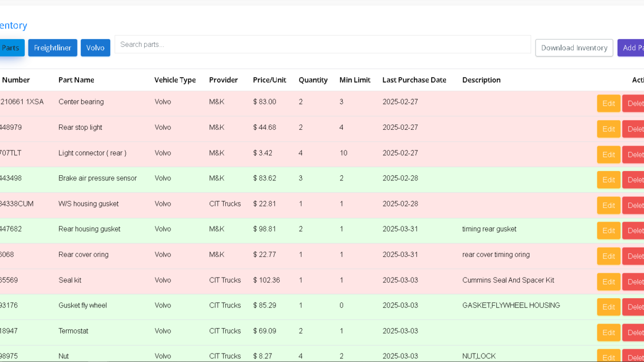Filter inventory by Volvo
644x362 pixels.
pyautogui.click(x=96, y=47)
